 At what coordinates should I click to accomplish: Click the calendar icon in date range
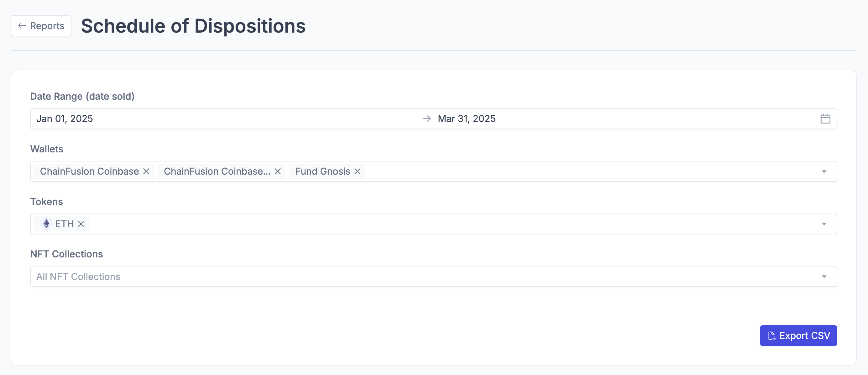point(825,119)
